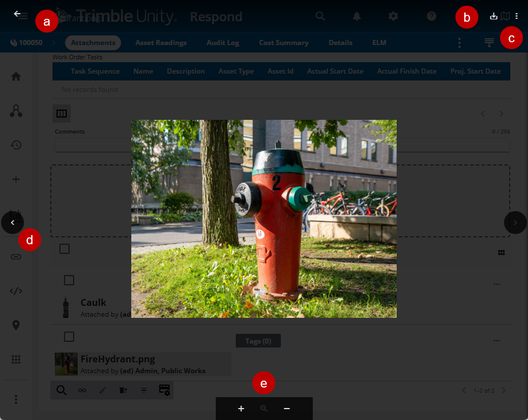The image size is (528, 420).
Task: Go to Home in the left sidebar
Action: tap(16, 76)
